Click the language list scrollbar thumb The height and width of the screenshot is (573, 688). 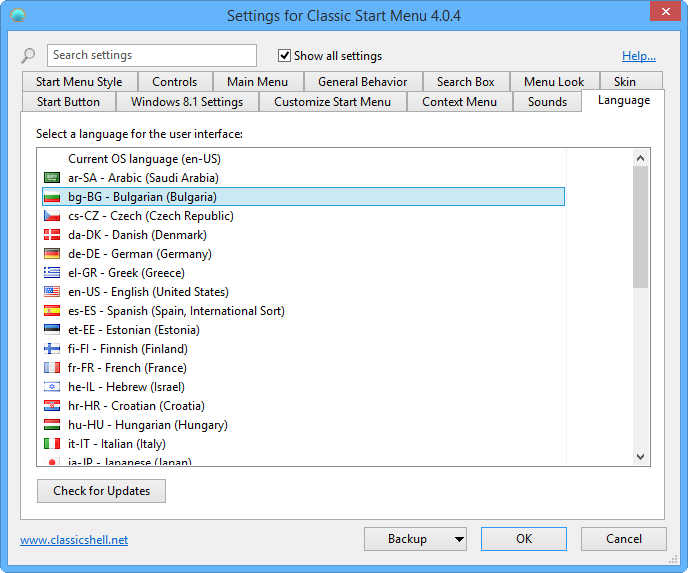pos(641,227)
